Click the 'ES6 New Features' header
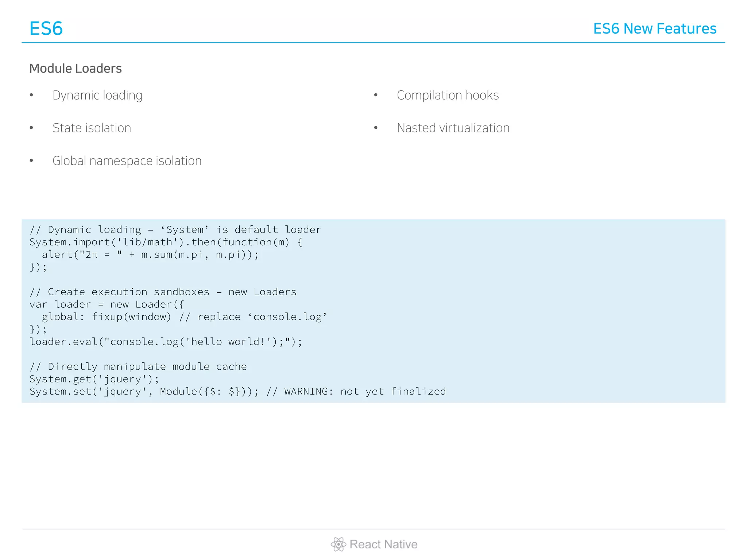 point(655,28)
